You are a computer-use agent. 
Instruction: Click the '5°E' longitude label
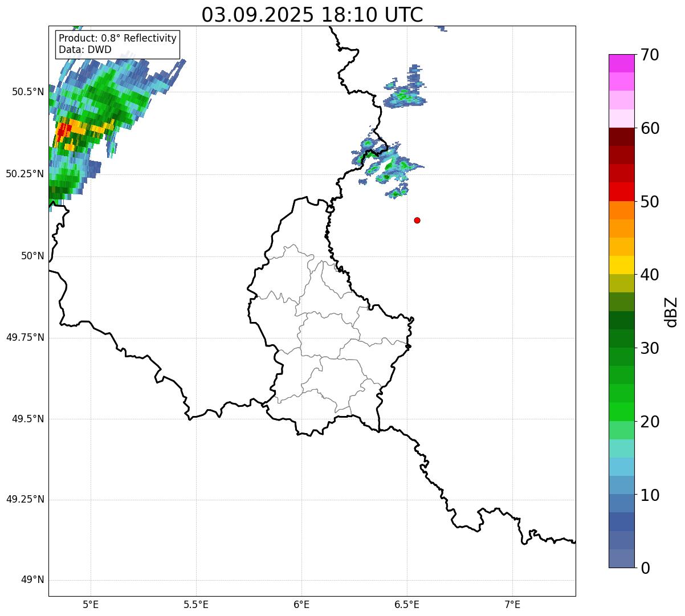91,604
